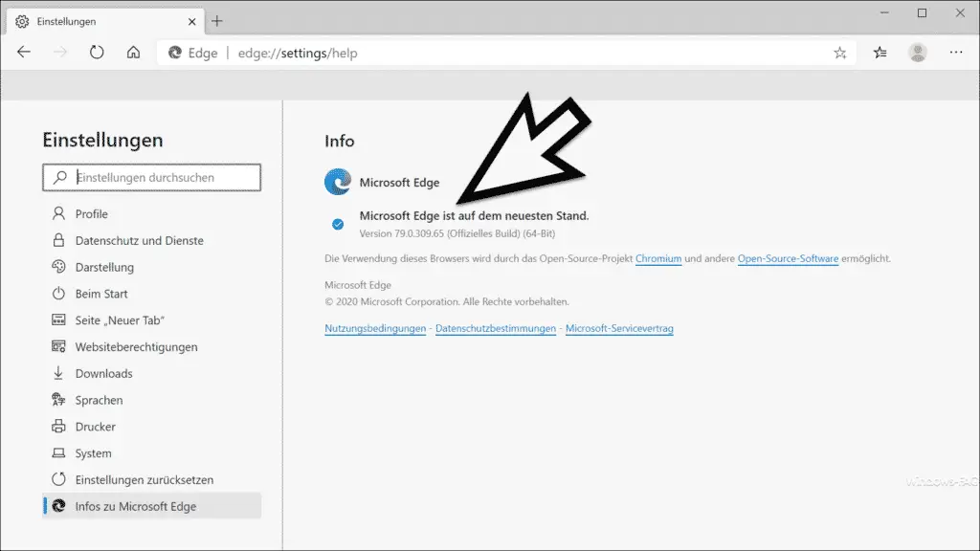The height and width of the screenshot is (551, 980).
Task: Click the Info heading
Action: coord(340,142)
